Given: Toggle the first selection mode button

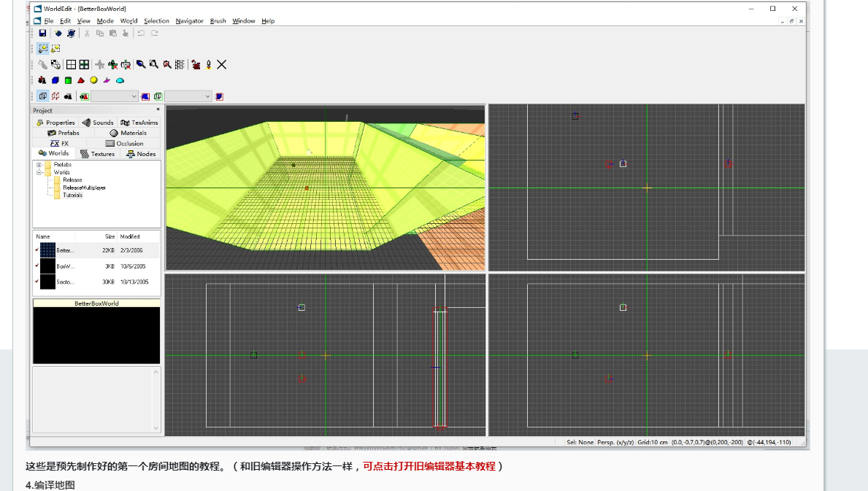Looking at the screenshot, I should (x=43, y=48).
